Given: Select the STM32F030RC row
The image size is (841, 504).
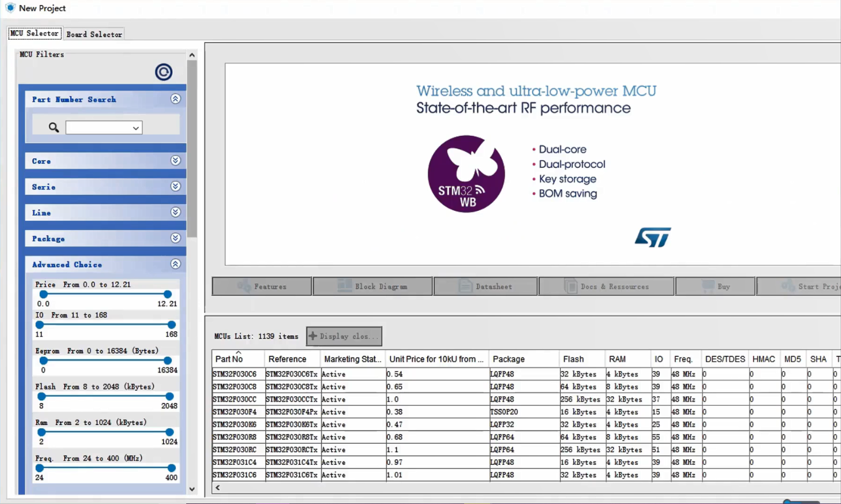Looking at the screenshot, I should pos(526,450).
